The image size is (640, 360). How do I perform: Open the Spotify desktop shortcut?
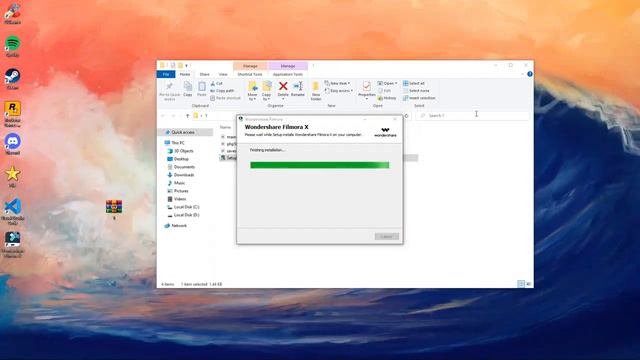[13, 46]
